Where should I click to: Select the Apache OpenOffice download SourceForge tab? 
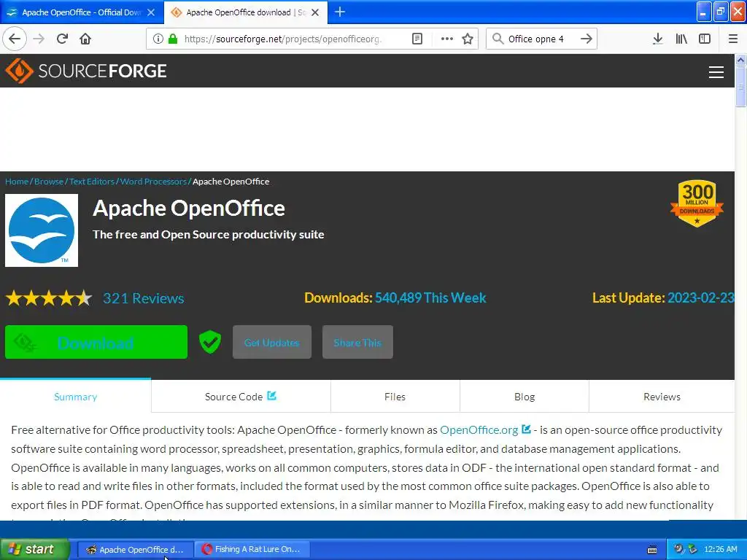click(245, 12)
